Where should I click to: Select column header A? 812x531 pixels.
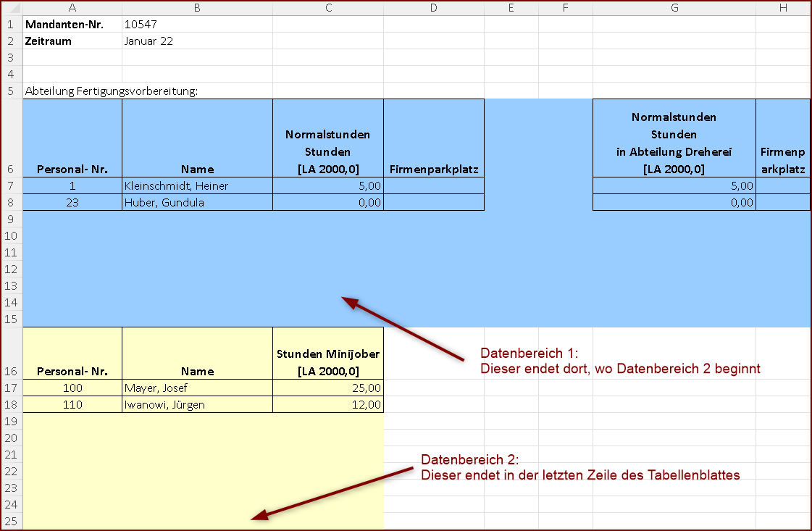72,8
